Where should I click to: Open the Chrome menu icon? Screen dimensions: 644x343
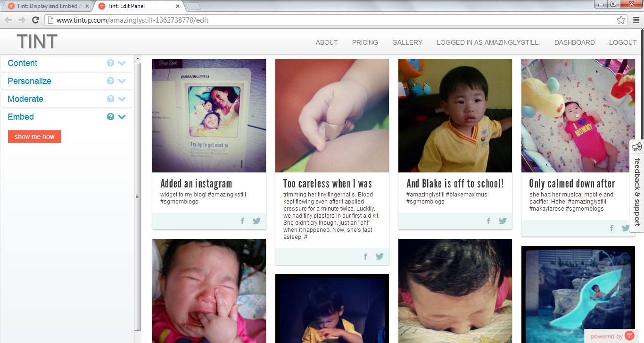[636, 20]
